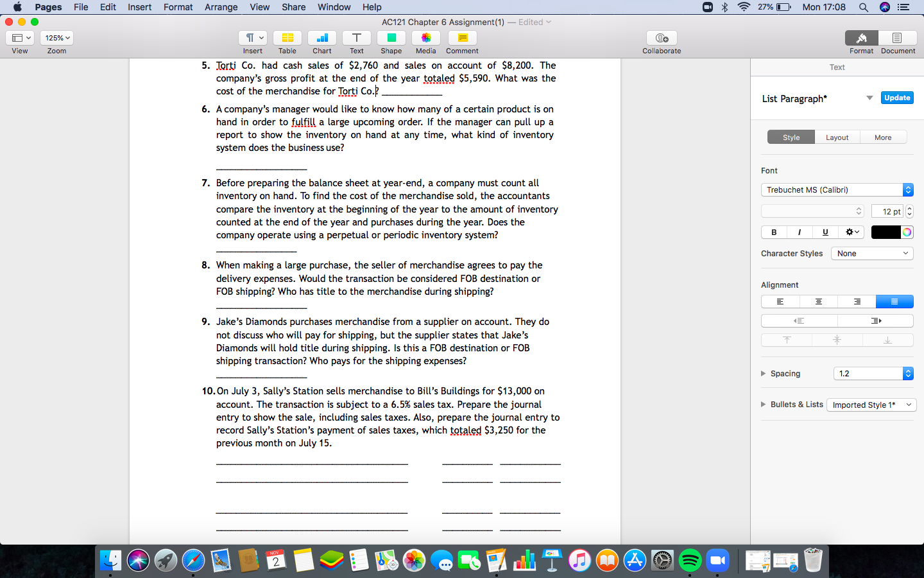Expand the Spacing section
The image size is (924, 578).
pyautogui.click(x=764, y=373)
